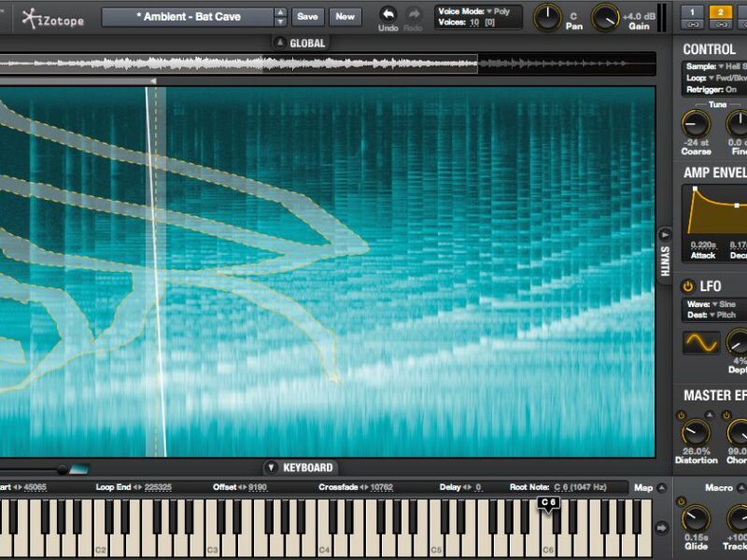The width and height of the screenshot is (747, 560).
Task: Click the Coarse tune knob
Action: point(696,124)
